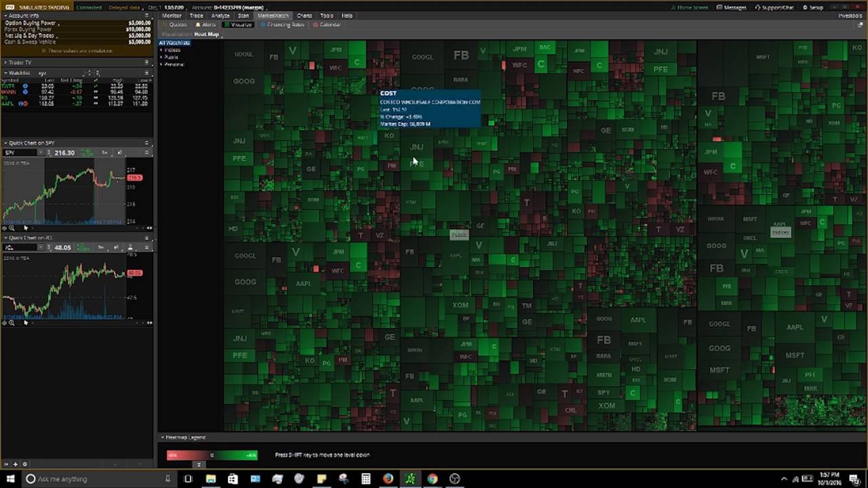
Task: Open the Financing Rates sub-tab
Action: (281, 24)
